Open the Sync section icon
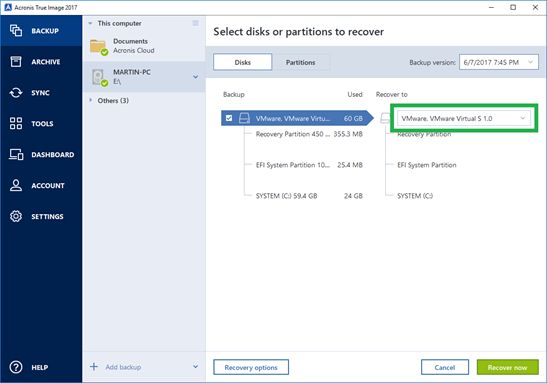The height and width of the screenshot is (383, 547). click(16, 93)
